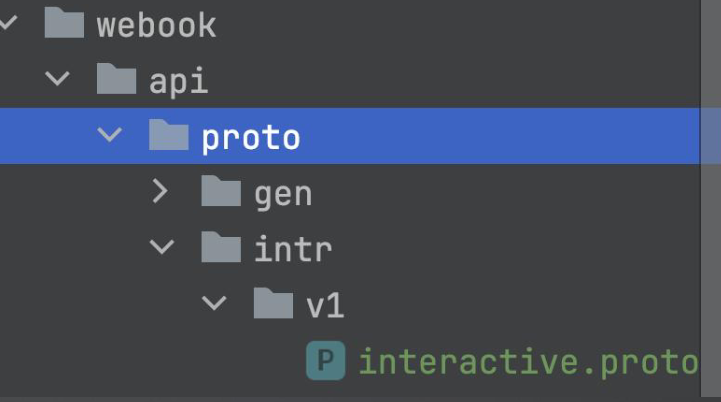Screen dimensions: 721x402
Task: Expand the gen folder chevron
Action: click(160, 191)
